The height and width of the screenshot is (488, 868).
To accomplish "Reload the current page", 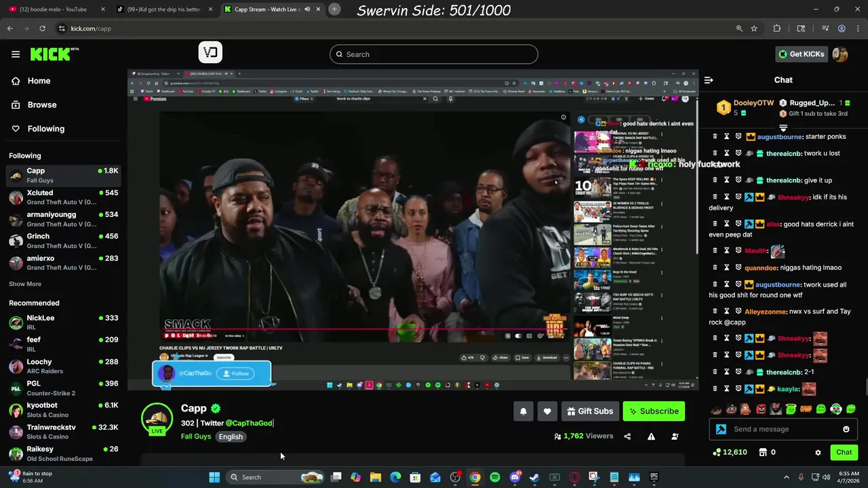I will (x=42, y=28).
